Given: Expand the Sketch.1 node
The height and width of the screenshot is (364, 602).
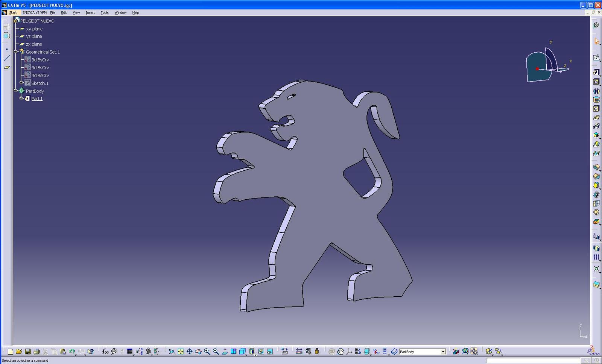Looking at the screenshot, I should point(21,83).
